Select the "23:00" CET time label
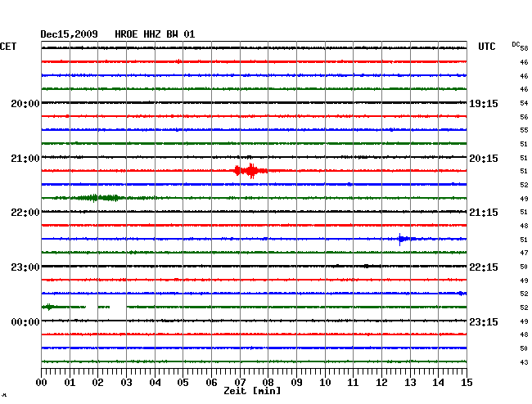Screen dimensions: 532x404 [25, 267]
